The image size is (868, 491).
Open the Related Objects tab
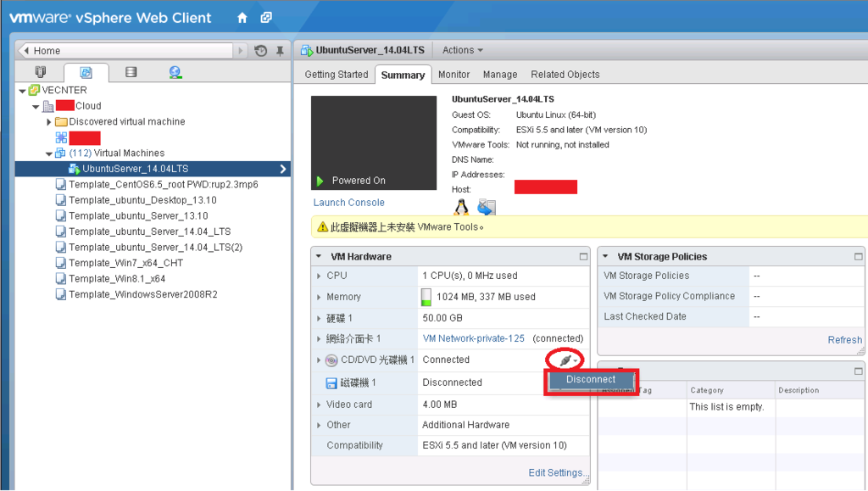[565, 75]
